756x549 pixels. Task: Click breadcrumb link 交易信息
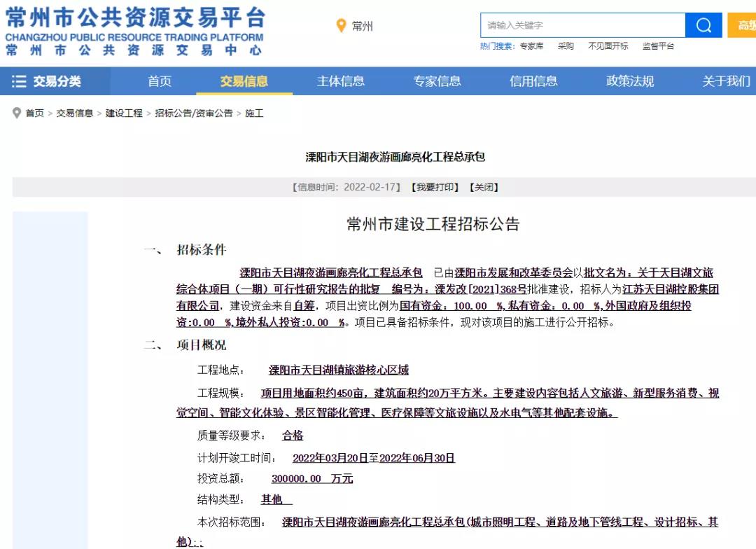pos(75,113)
